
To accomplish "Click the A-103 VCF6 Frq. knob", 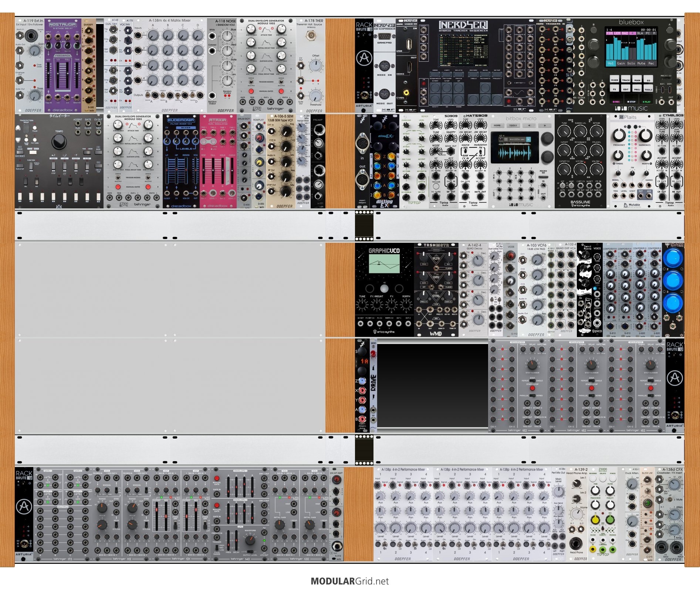I will (x=537, y=260).
